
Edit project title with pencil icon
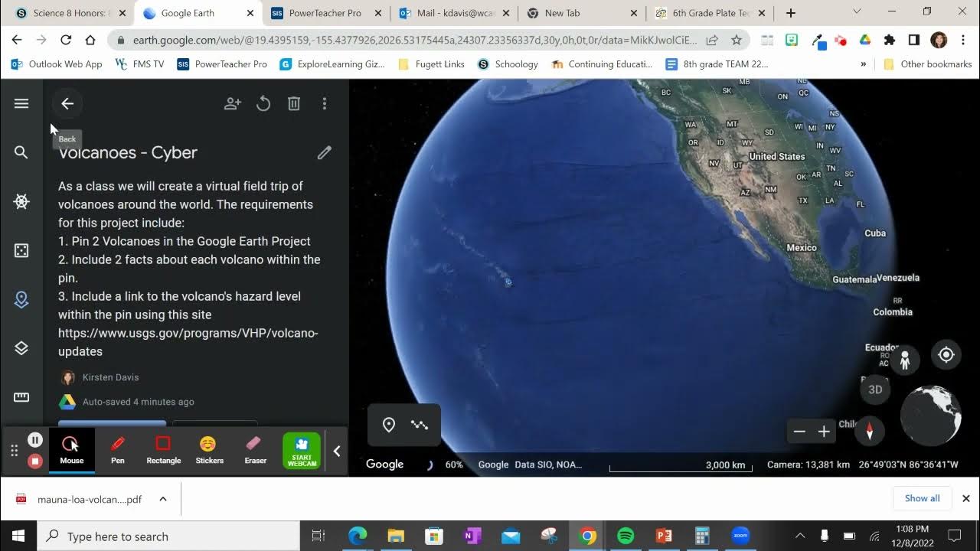point(325,152)
